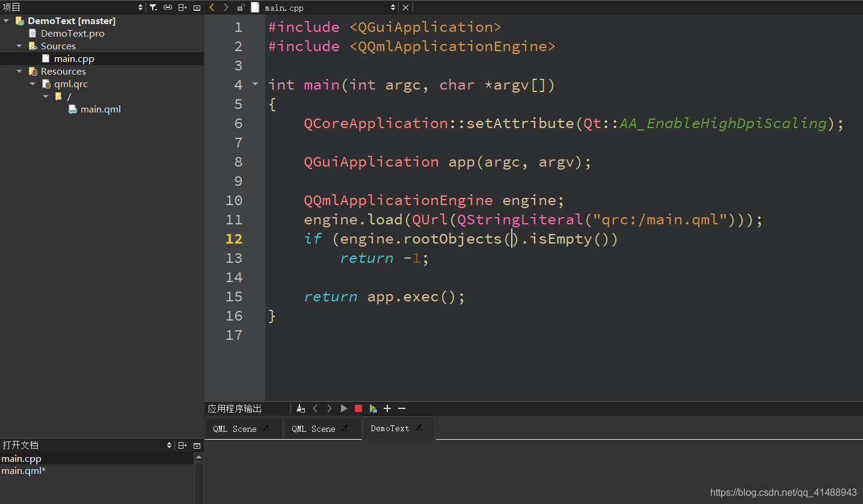The height and width of the screenshot is (504, 863).
Task: Attach debugger to the running application
Action: [373, 408]
